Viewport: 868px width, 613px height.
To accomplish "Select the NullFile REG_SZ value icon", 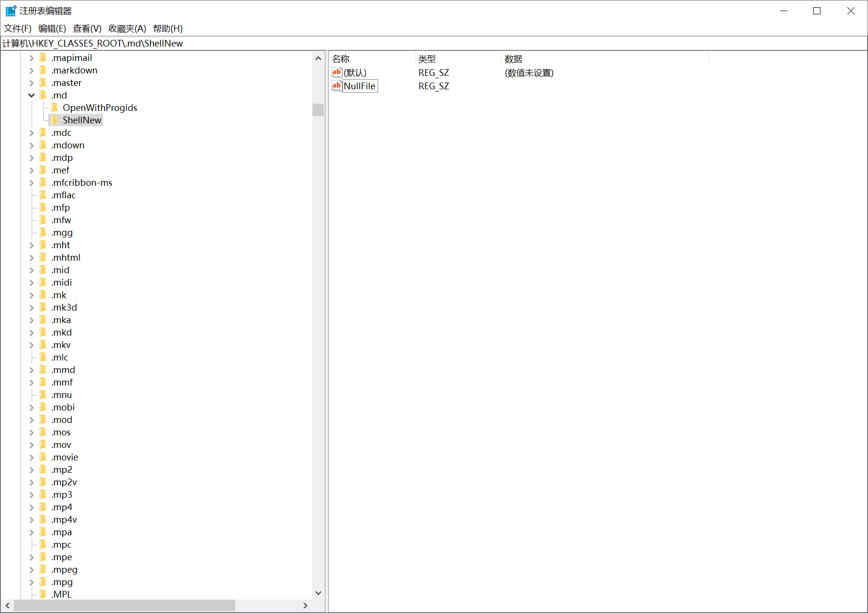I will (336, 86).
